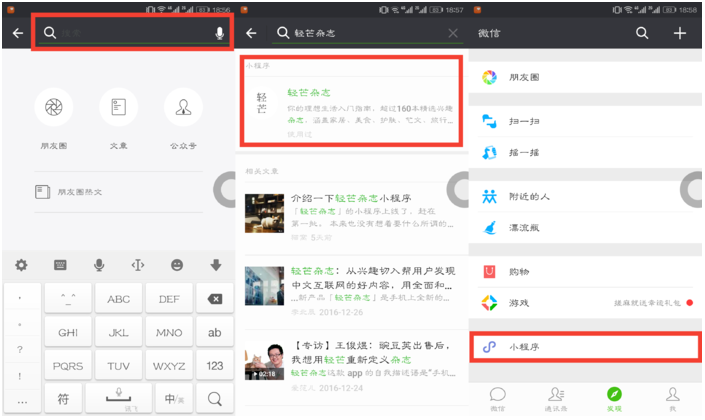705x420 pixels.
Task: Open keyboard settings gear icon
Action: [21, 265]
